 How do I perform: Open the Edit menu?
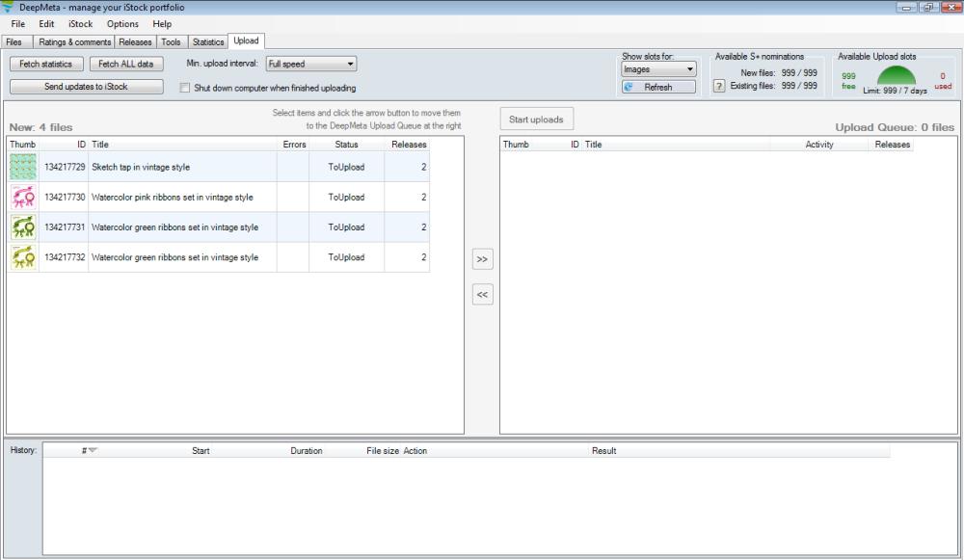[x=46, y=24]
